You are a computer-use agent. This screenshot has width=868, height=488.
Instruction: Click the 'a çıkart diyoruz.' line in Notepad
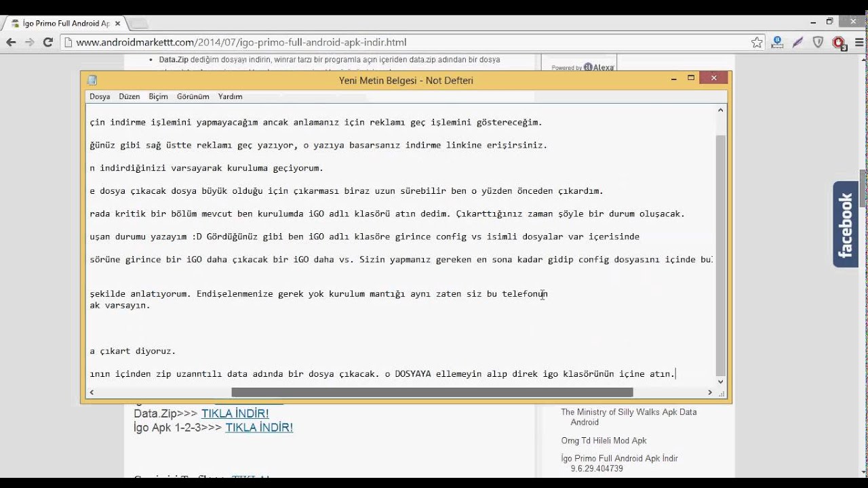click(x=133, y=351)
